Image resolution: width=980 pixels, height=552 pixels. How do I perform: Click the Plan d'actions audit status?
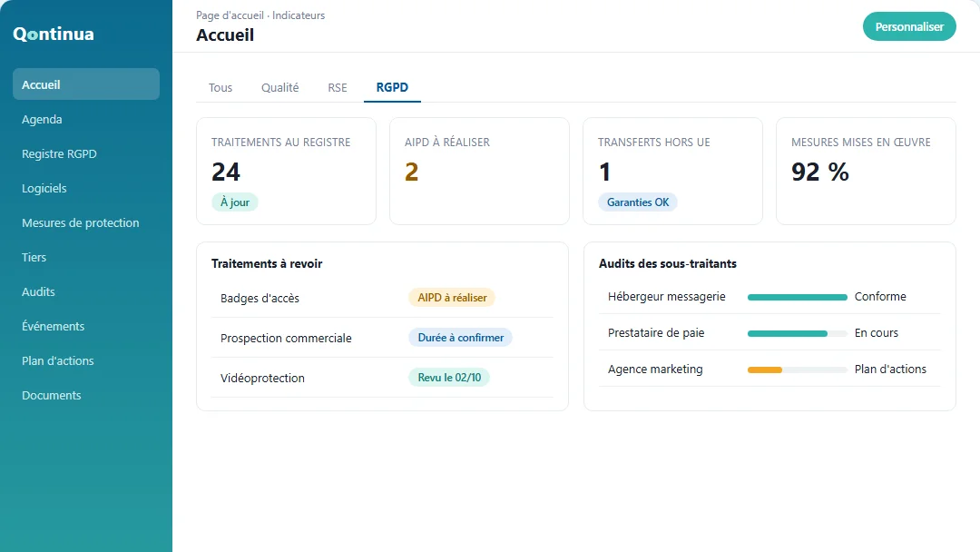click(x=890, y=369)
